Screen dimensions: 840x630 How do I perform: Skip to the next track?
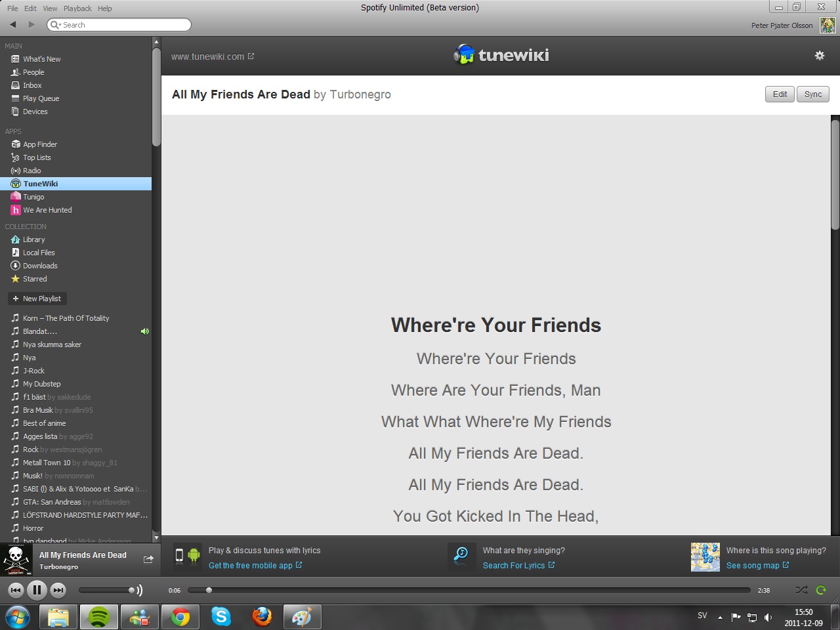(58, 590)
